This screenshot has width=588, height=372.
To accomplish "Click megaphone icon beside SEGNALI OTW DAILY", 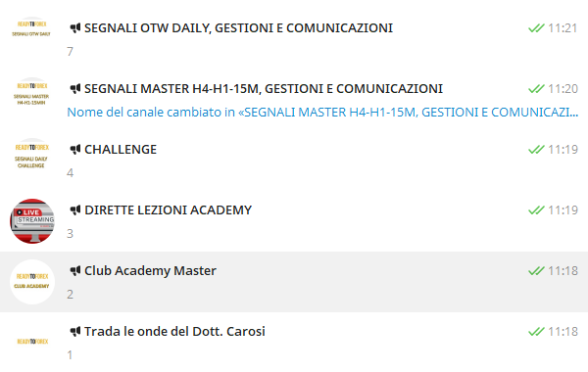I will pos(75,28).
